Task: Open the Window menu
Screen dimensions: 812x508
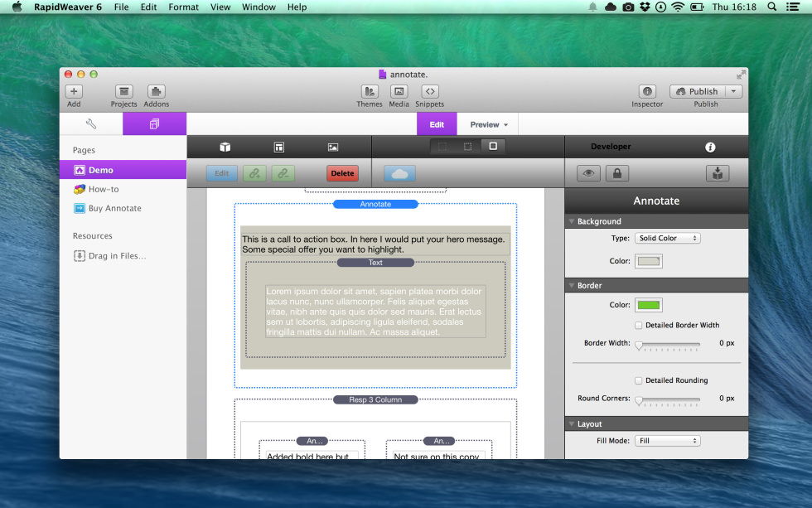Action: coord(259,7)
